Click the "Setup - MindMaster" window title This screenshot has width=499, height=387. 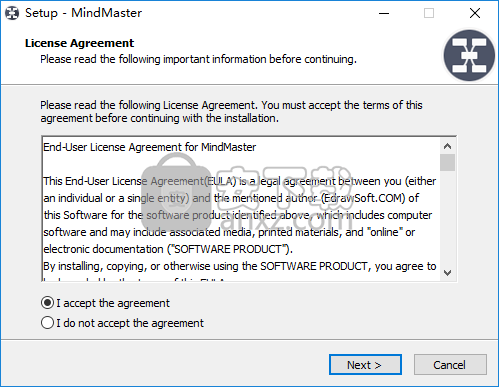(x=83, y=13)
